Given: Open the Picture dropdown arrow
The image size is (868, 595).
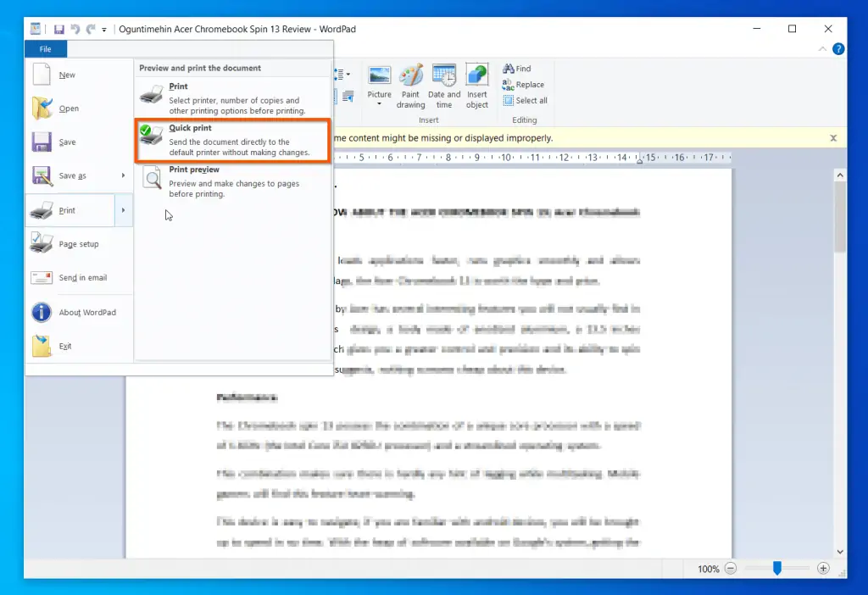Looking at the screenshot, I should [x=379, y=102].
